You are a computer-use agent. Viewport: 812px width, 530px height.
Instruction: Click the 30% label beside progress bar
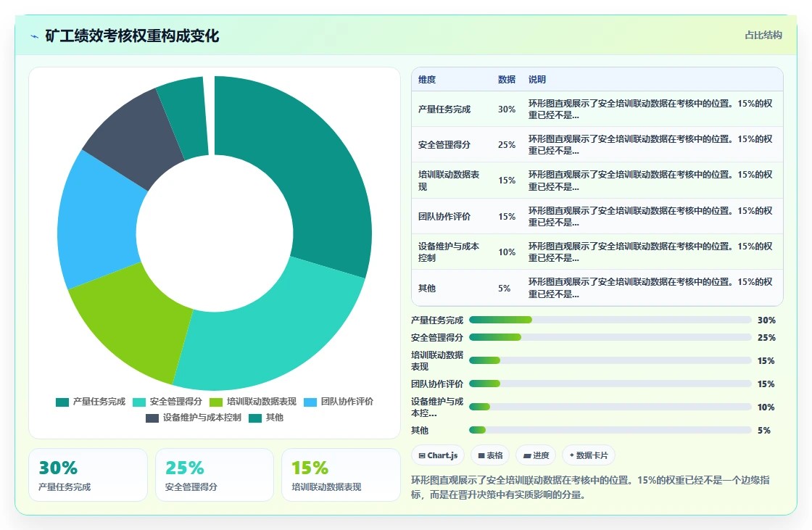[766, 320]
